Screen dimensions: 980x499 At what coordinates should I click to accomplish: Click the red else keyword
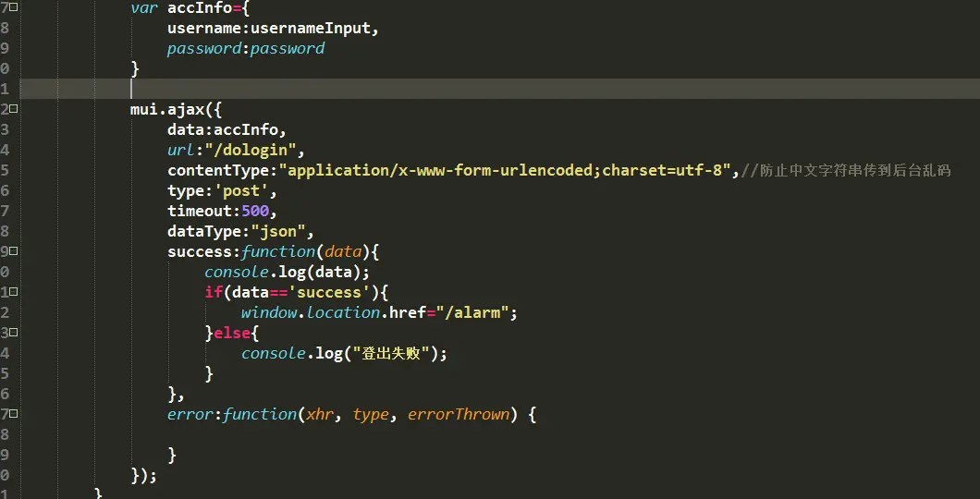232,333
